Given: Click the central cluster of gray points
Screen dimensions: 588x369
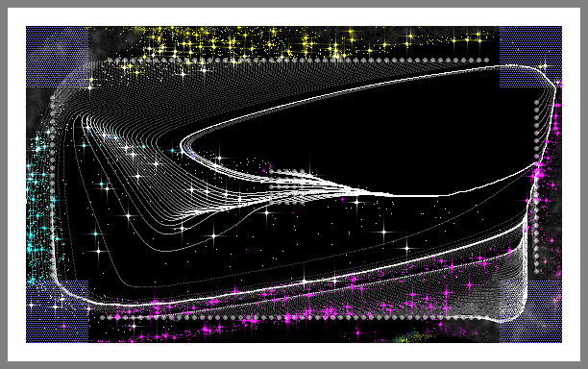Looking at the screenshot, I should (x=287, y=186).
